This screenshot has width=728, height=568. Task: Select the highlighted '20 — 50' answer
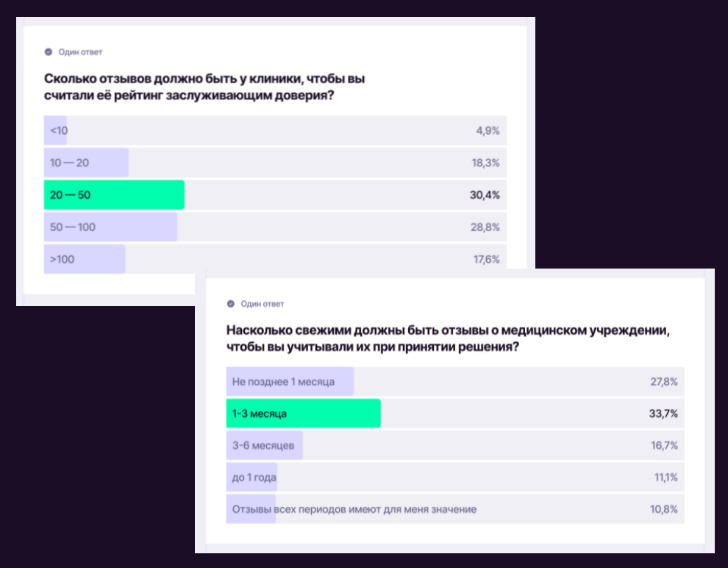71,195
